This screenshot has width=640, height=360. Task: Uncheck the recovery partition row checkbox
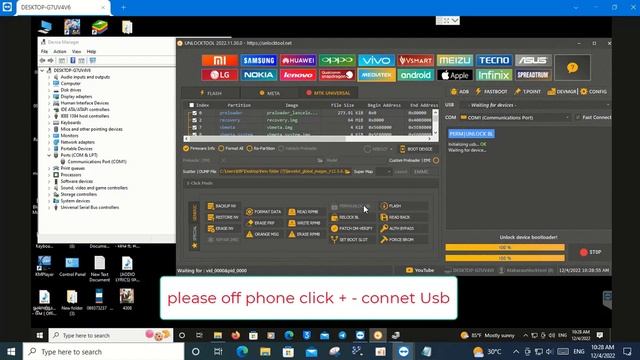click(195, 120)
